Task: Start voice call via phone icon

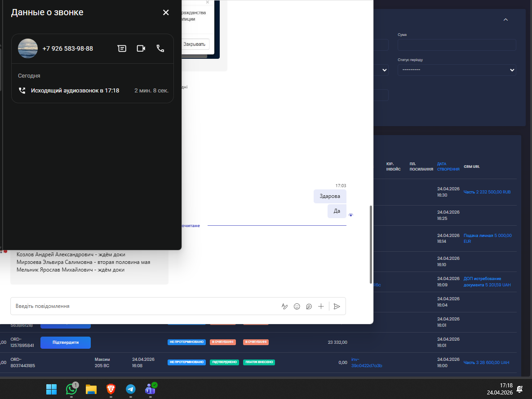Action: [x=160, y=48]
